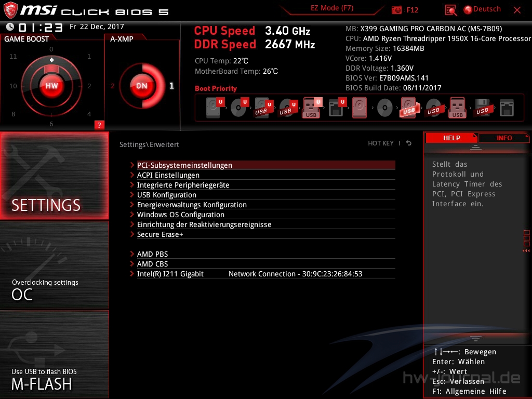Image resolution: width=532 pixels, height=399 pixels.
Task: Open Windows OS Configuration entry
Action: 180,215
